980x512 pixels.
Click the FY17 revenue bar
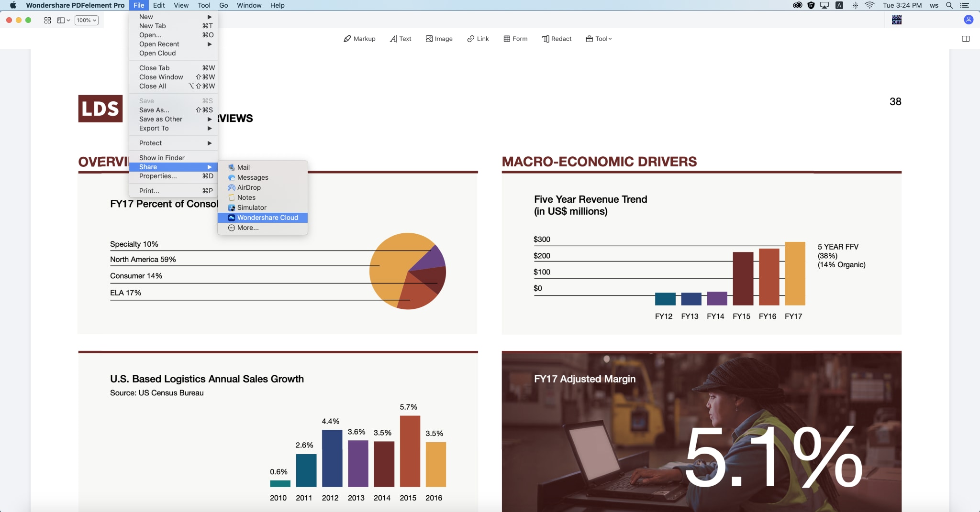[x=795, y=273]
